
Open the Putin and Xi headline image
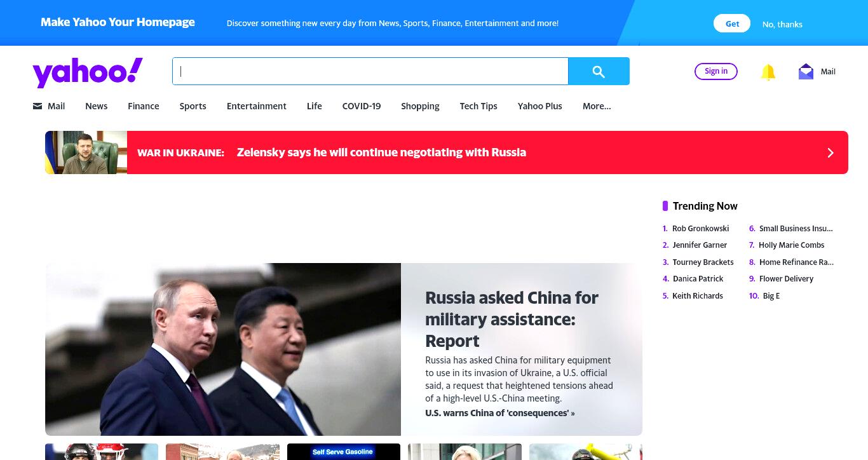tap(223, 349)
